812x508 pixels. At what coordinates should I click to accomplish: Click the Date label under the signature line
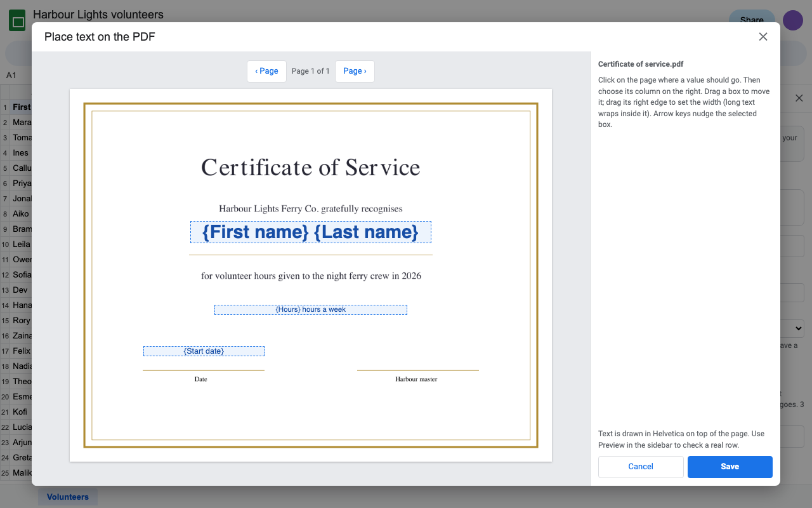point(200,379)
